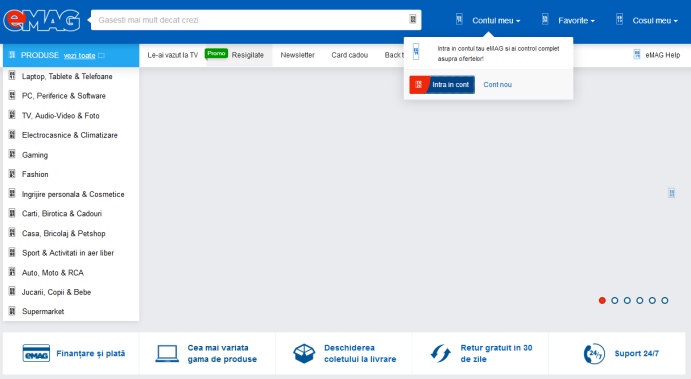Click the phone 24/7 support icon

594,353
